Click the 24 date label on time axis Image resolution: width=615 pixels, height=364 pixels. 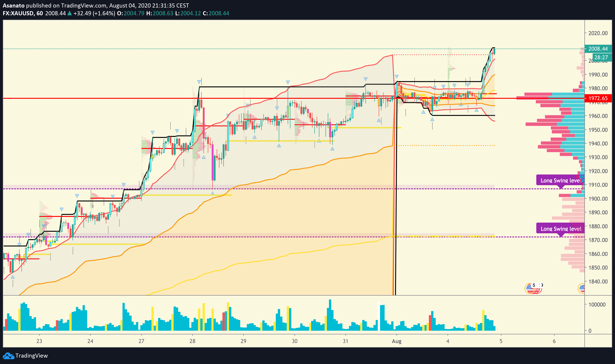tap(90, 341)
